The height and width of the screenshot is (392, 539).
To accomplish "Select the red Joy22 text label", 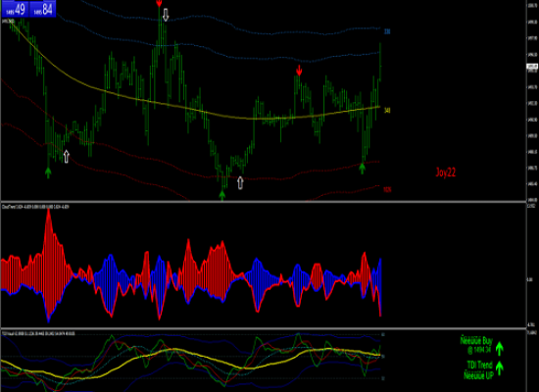I will pos(446,171).
